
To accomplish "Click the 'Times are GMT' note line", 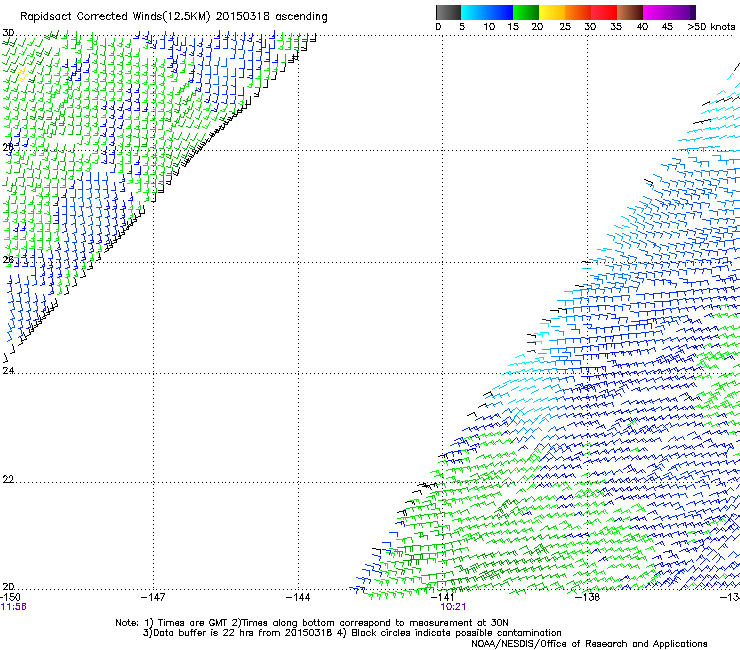I will 311,623.
